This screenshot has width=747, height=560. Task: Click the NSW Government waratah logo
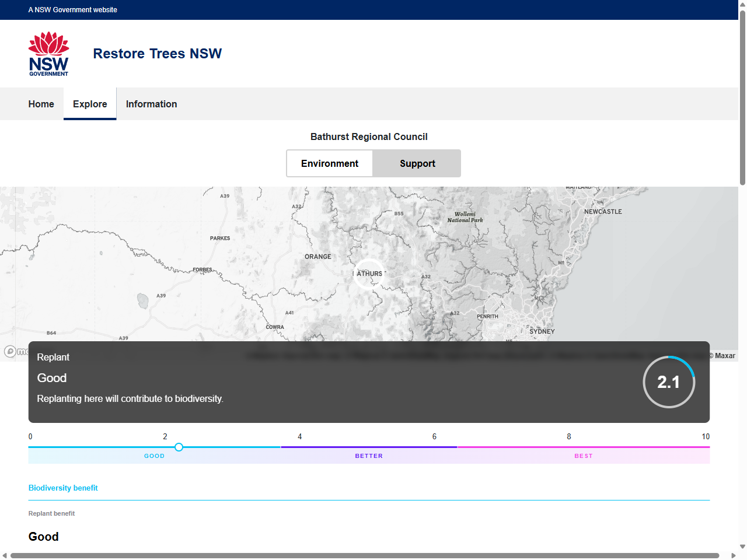tap(48, 53)
